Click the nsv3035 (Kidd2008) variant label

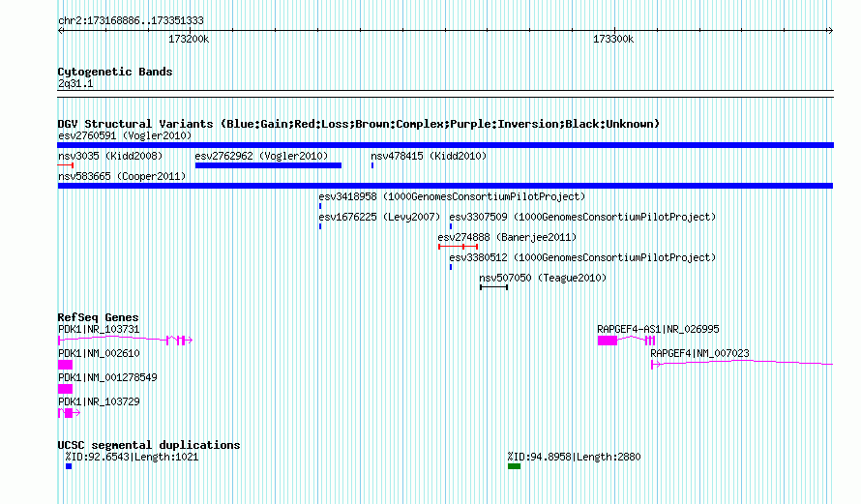(x=110, y=156)
